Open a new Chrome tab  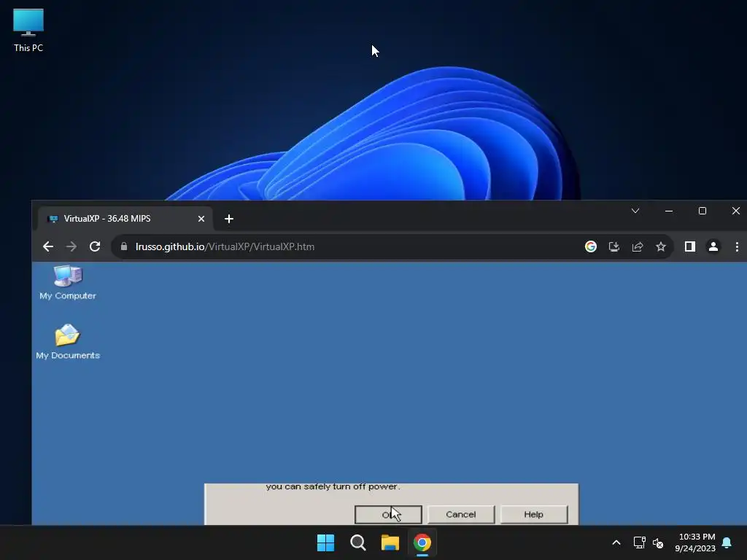(228, 219)
